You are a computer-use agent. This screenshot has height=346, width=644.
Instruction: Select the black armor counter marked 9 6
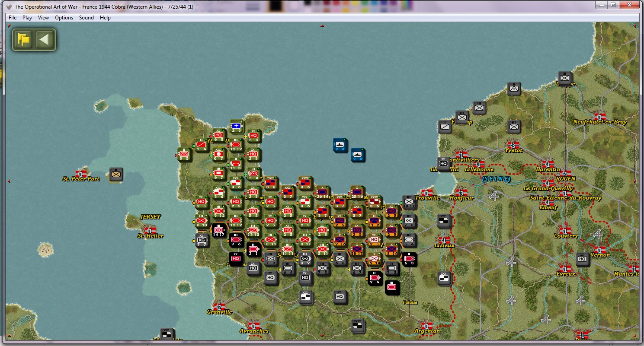[x=236, y=240]
